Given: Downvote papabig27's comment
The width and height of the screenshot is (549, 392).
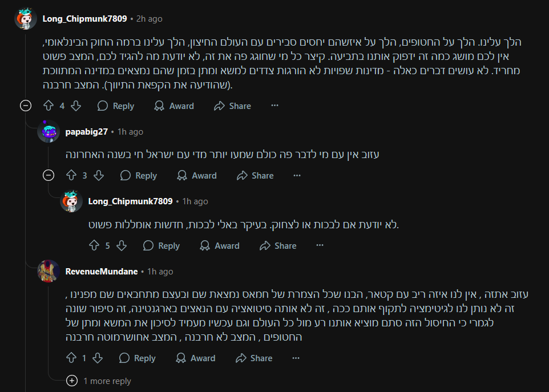Looking at the screenshot, I should coord(98,175).
